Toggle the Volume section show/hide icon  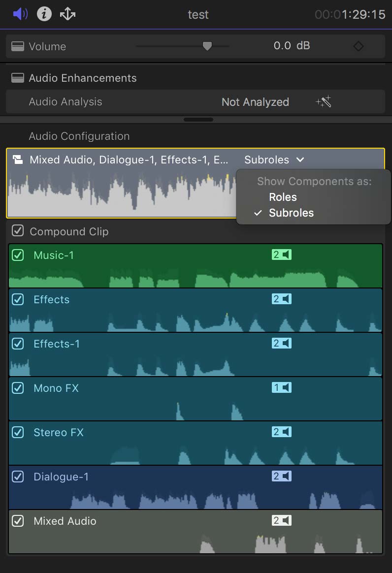18,46
